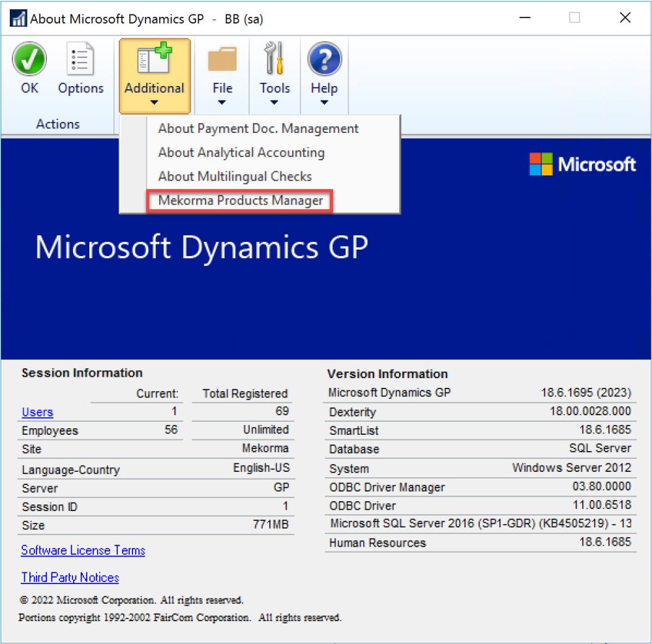Open the Options list icon
Viewport: 652px width, 644px height.
[x=80, y=59]
